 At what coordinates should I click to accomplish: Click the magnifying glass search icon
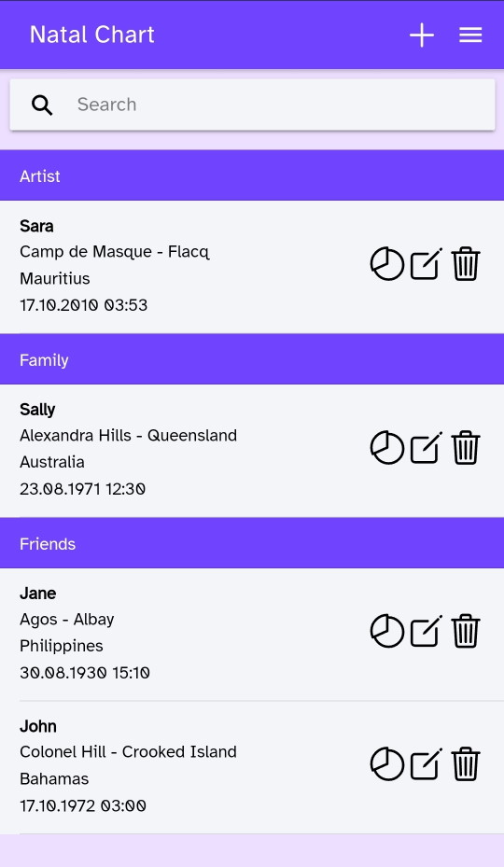pyautogui.click(x=42, y=105)
